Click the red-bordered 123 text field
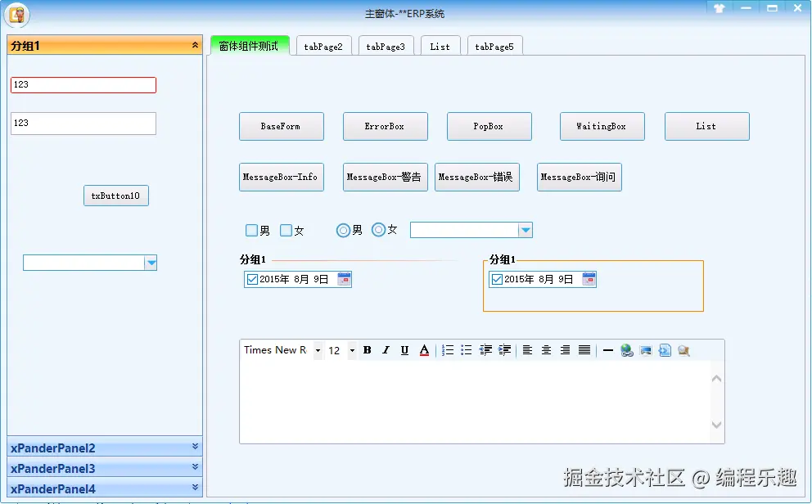This screenshot has height=504, width=812. click(x=83, y=85)
